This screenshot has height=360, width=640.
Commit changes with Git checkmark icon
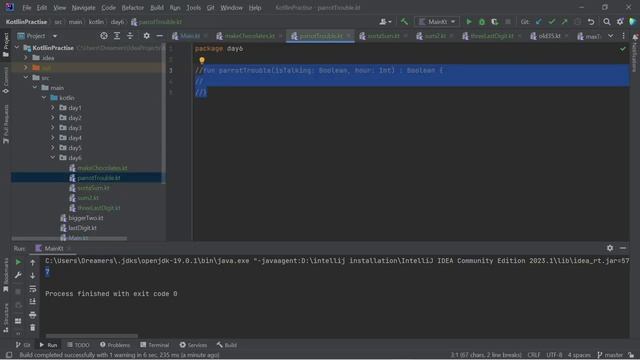pos(552,22)
